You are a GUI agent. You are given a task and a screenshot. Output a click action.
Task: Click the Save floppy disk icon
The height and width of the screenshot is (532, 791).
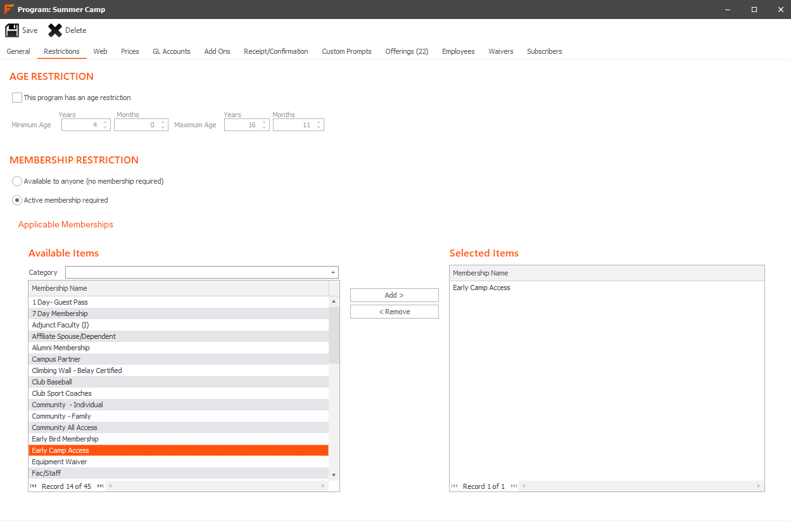click(12, 30)
